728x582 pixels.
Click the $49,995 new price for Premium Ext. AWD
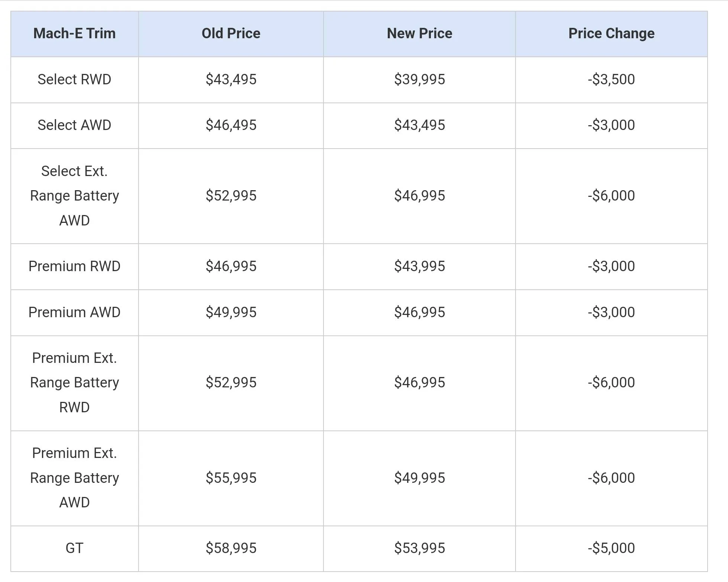coord(419,478)
